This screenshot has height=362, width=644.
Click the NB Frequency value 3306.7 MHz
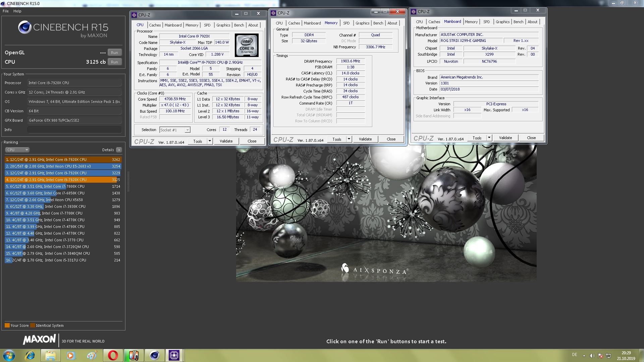point(375,47)
